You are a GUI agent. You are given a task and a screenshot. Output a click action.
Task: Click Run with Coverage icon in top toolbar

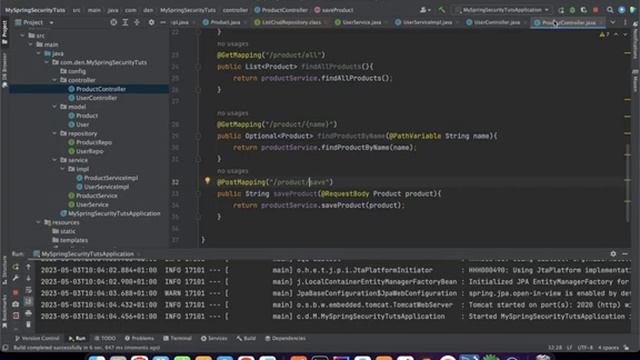pos(584,10)
